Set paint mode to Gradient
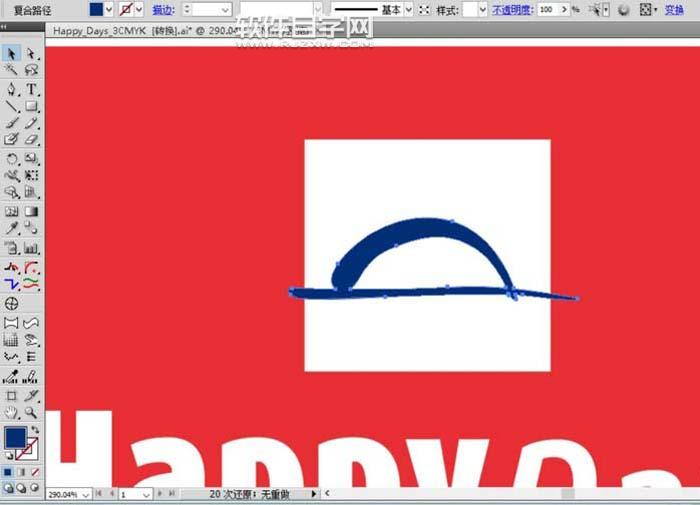Image resolution: width=700 pixels, height=505 pixels. tap(21, 472)
